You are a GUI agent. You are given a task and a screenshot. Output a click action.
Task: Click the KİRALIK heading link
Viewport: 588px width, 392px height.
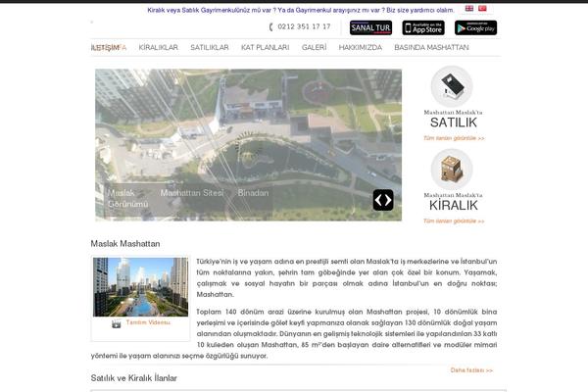pos(454,205)
